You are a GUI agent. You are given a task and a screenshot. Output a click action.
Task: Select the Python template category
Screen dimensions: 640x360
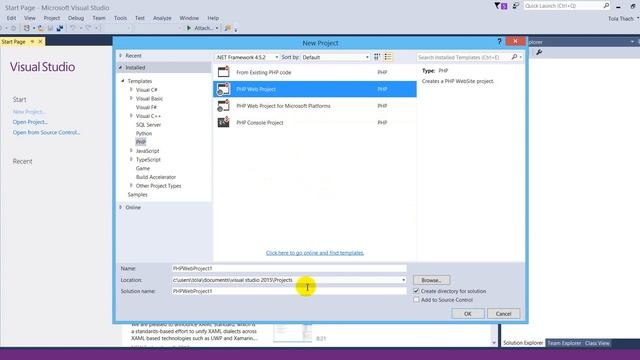[144, 133]
